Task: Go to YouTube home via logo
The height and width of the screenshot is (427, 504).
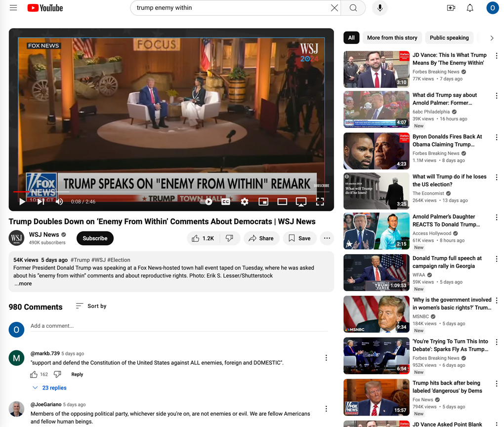Action: point(45,8)
